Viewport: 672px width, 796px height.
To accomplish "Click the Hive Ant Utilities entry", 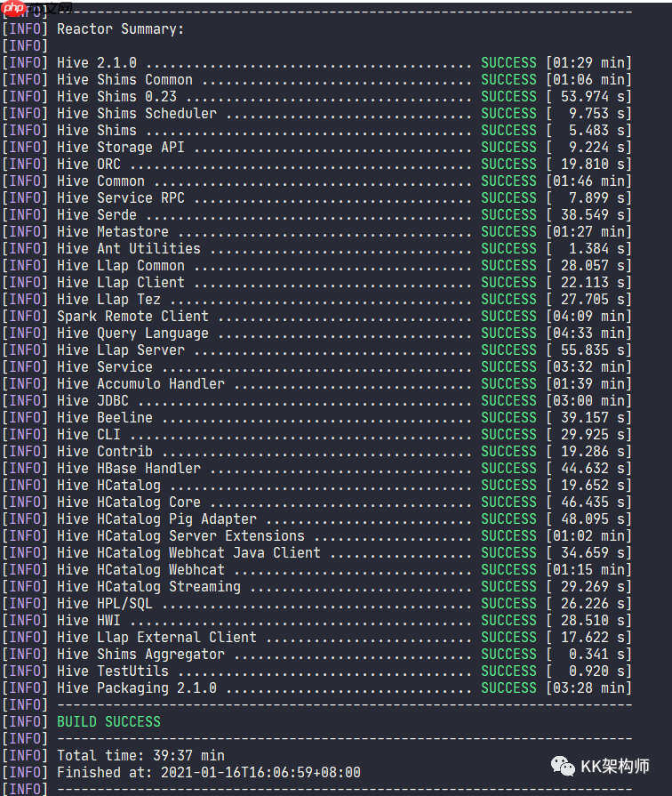I will click(128, 249).
